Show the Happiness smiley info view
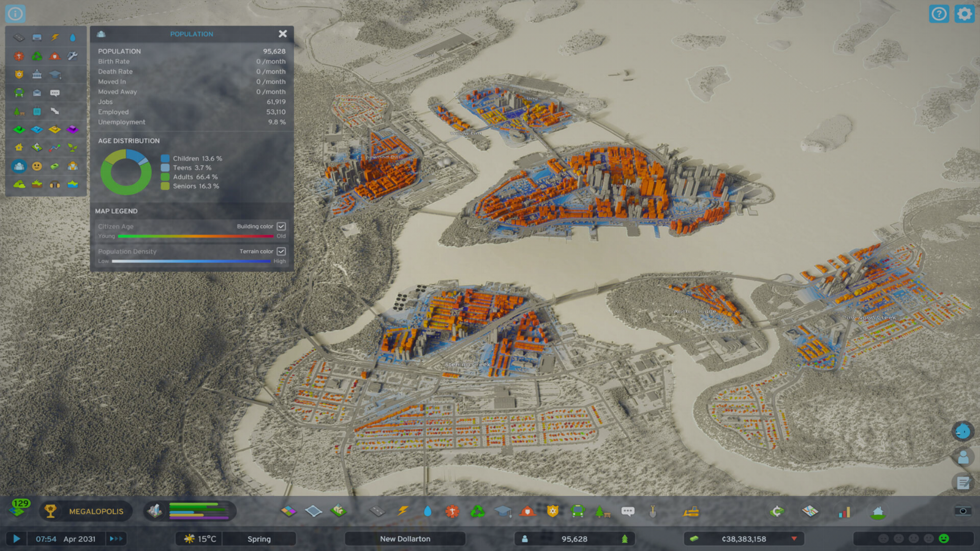Image resolution: width=980 pixels, height=551 pixels. tap(37, 166)
